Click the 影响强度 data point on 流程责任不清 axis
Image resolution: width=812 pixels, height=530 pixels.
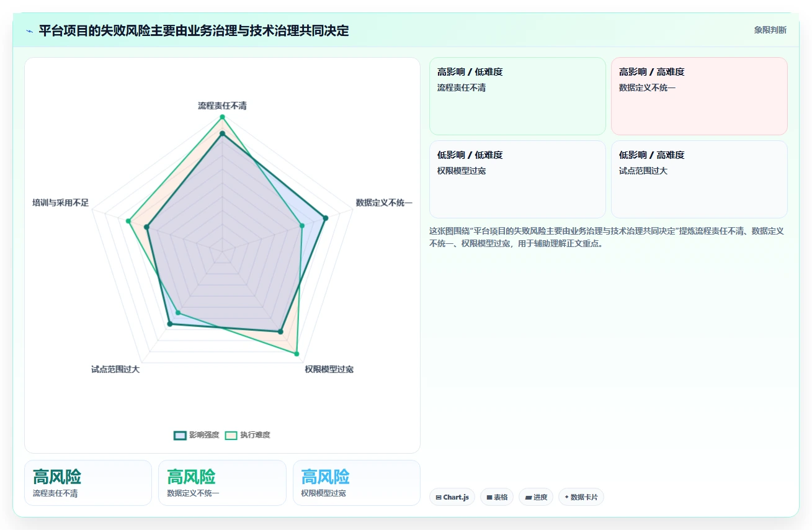point(222,133)
